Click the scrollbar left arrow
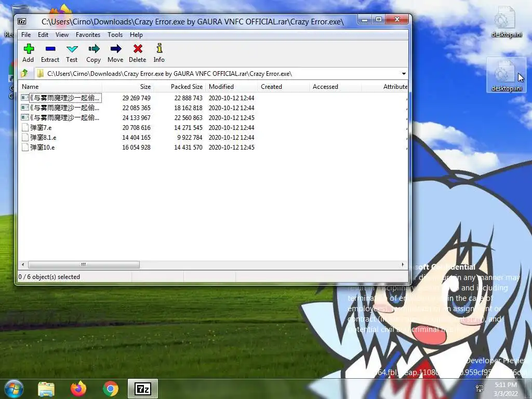Viewport: 532px width, 399px height. (23, 264)
